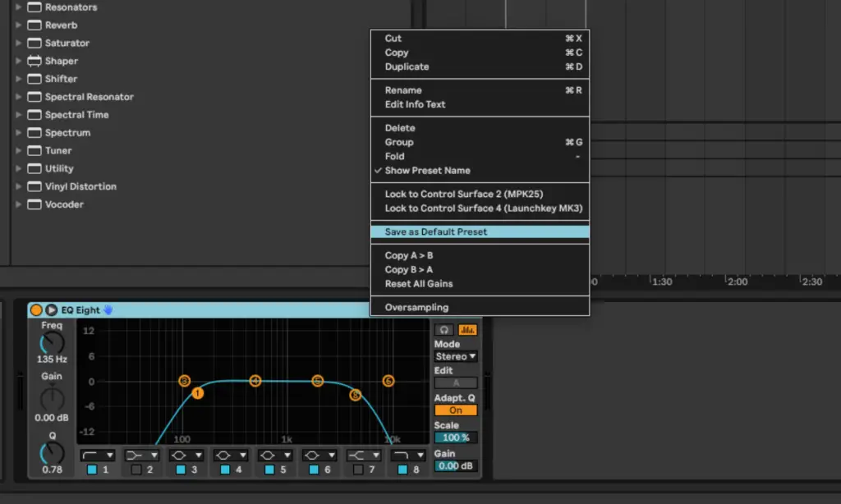The width and height of the screenshot is (841, 504).
Task: Click the Shifter folder icon
Action: 34,79
